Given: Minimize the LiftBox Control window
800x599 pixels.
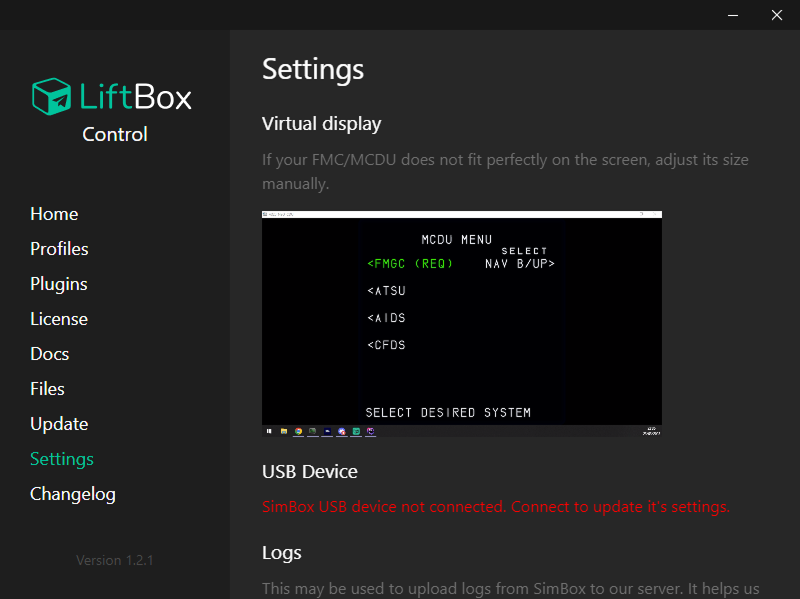Looking at the screenshot, I should point(733,15).
